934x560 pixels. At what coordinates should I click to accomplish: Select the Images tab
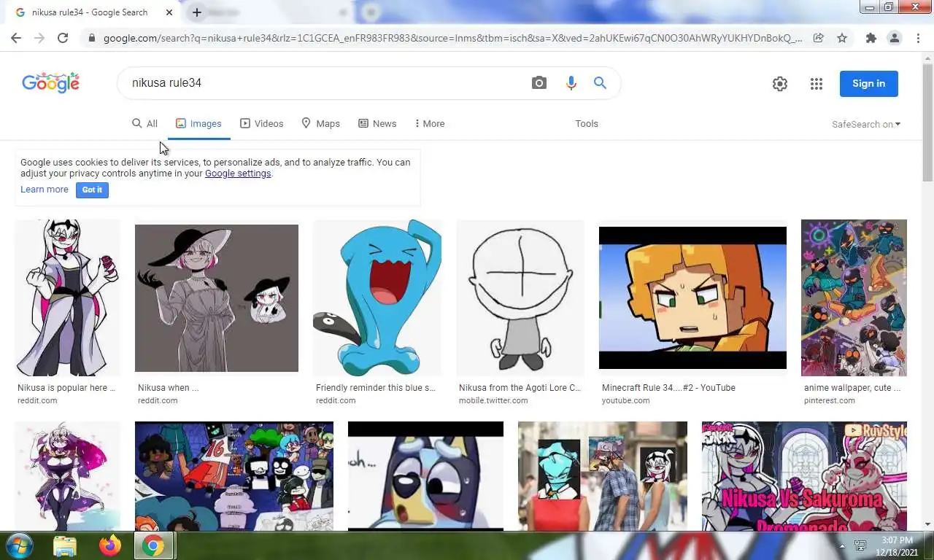pos(198,123)
